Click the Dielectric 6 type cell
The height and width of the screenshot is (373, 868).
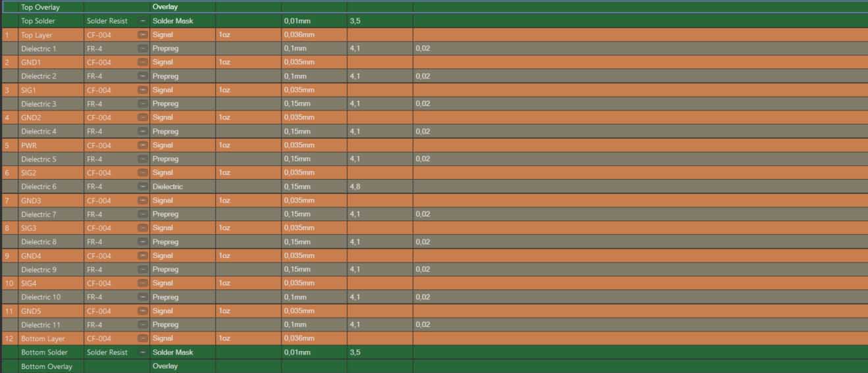[x=168, y=187]
